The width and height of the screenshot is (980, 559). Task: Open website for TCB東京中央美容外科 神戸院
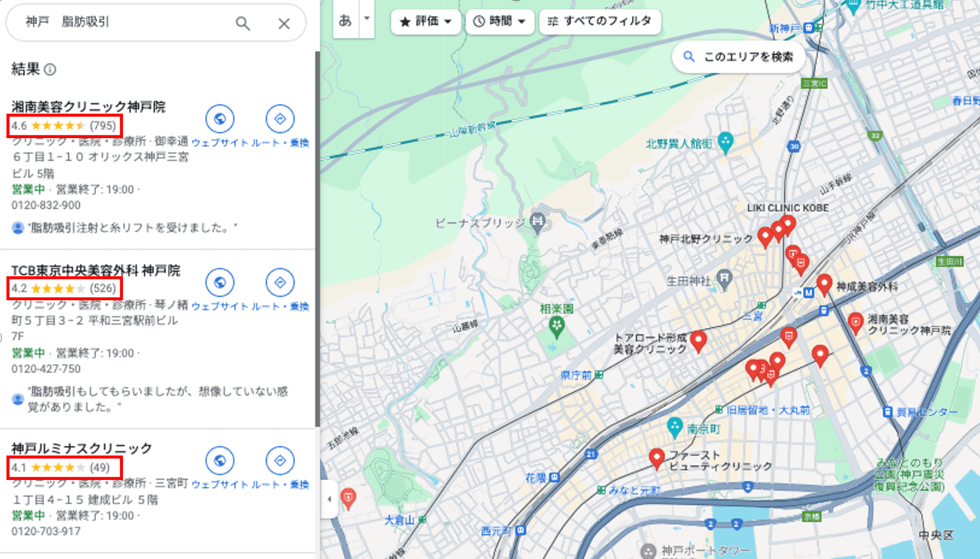tap(220, 282)
